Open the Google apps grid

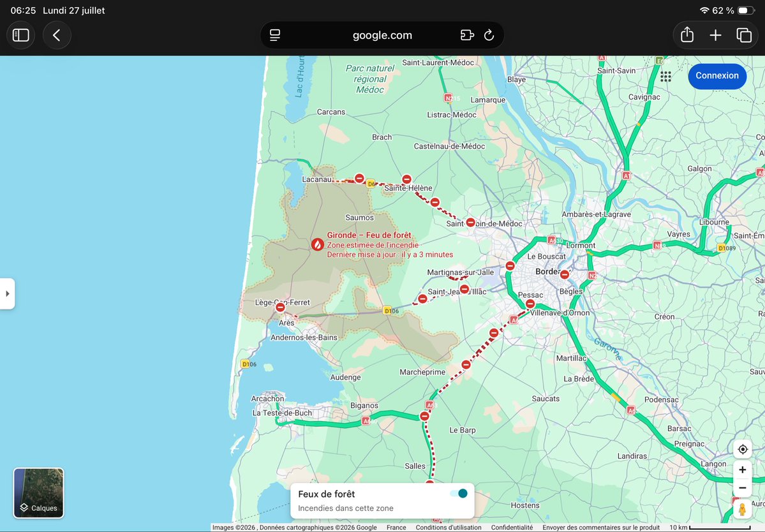pos(665,76)
